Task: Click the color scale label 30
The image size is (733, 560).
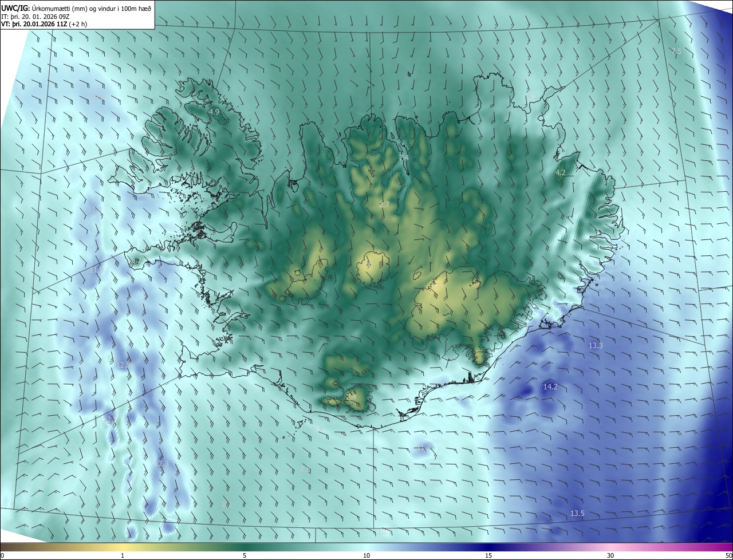Action: click(x=610, y=556)
